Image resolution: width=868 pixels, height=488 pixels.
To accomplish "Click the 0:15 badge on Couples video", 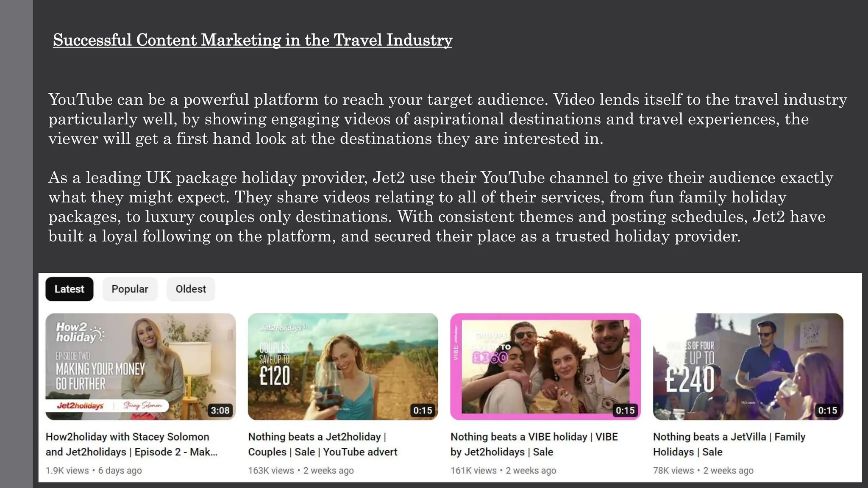I will coord(423,410).
